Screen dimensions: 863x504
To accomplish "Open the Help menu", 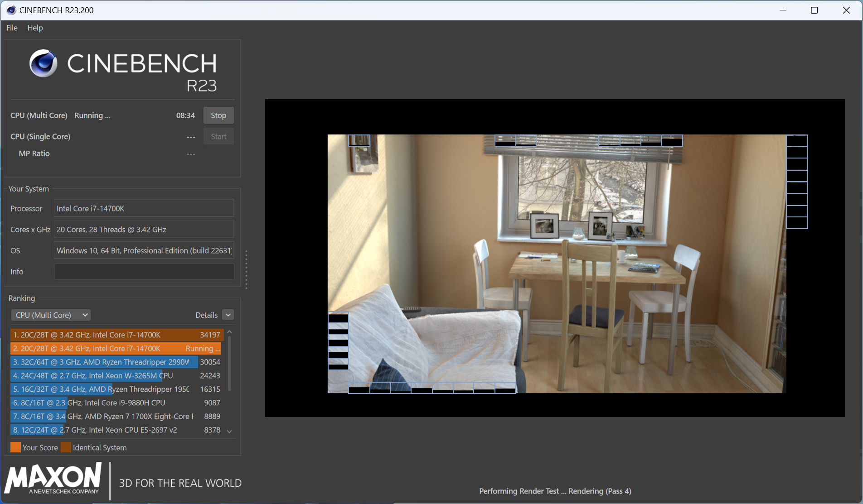I will coord(35,28).
